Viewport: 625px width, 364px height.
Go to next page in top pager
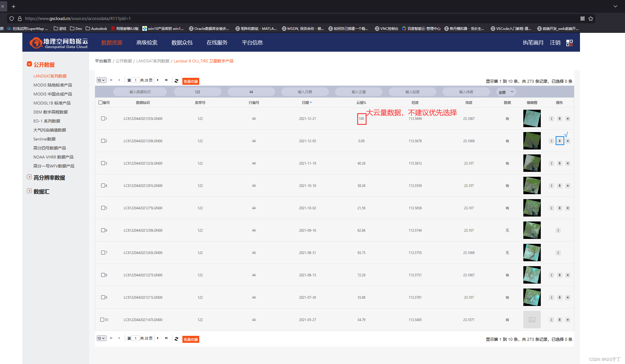[x=158, y=80]
